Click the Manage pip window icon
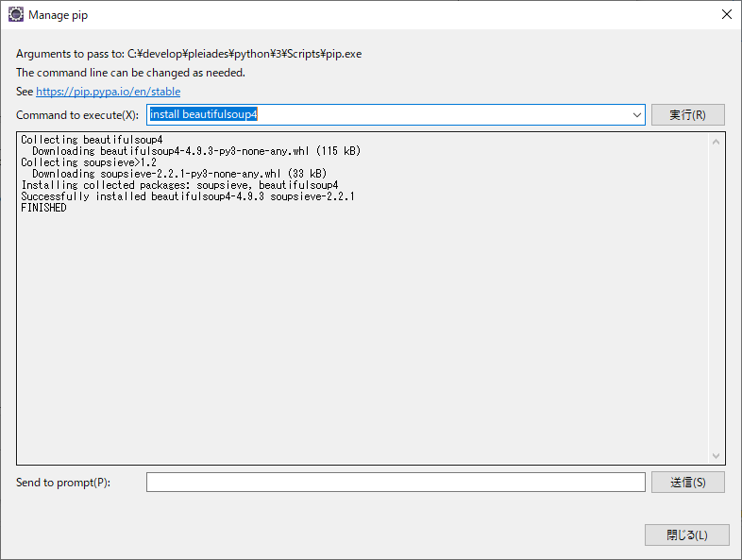Viewport: 742px width, 560px height. pos(15,15)
